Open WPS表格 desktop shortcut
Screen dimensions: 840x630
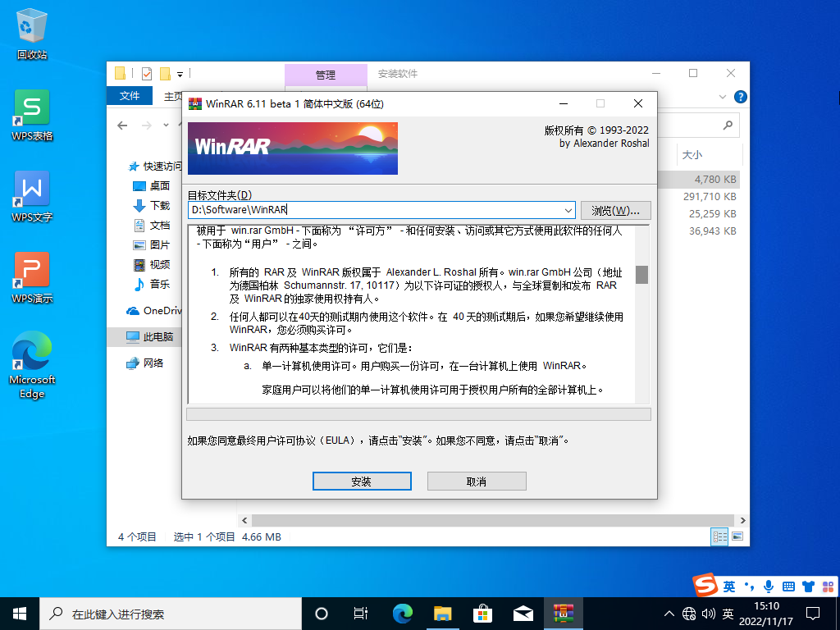[x=32, y=115]
